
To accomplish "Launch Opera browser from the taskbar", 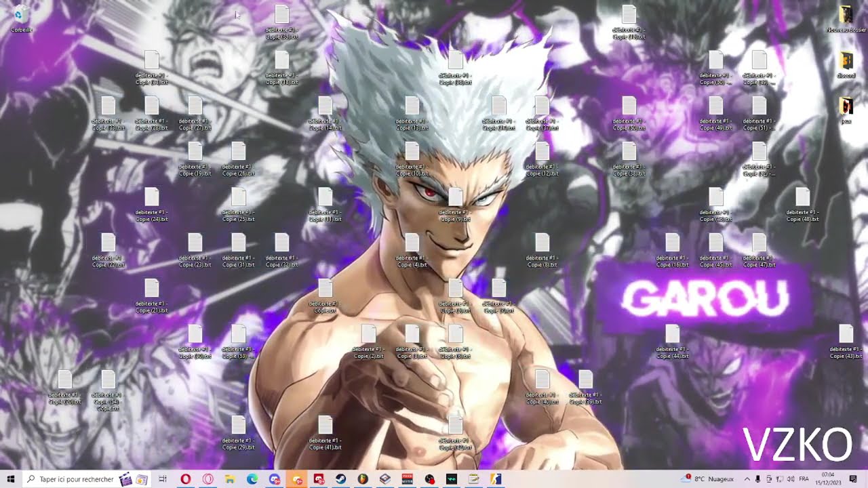I will [185, 479].
